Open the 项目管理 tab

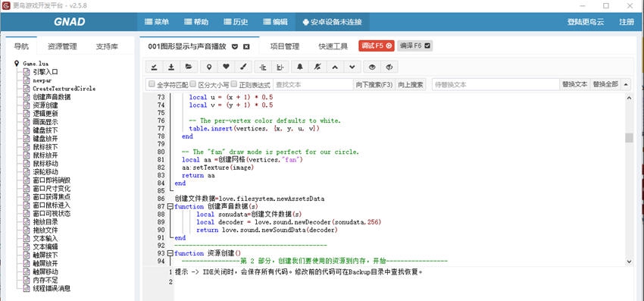click(285, 46)
